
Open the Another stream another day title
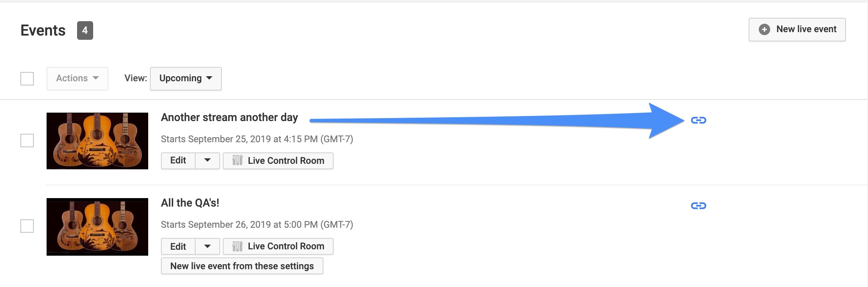pyautogui.click(x=229, y=117)
